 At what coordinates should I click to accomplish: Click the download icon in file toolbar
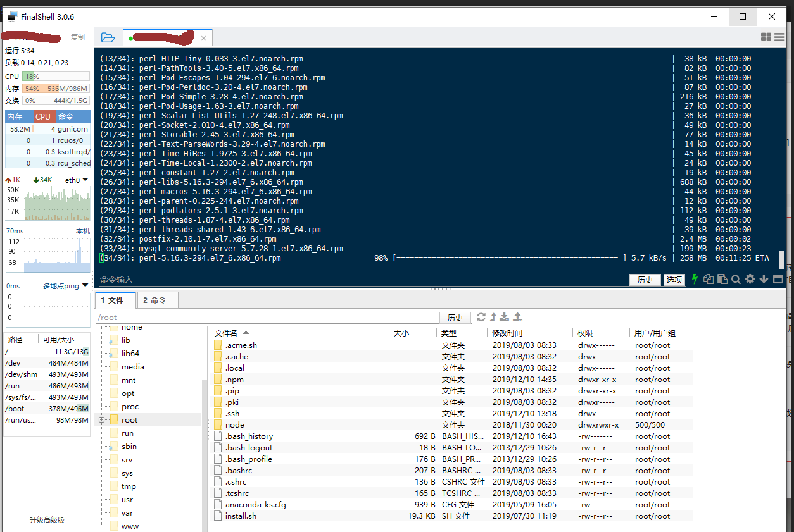pos(505,317)
